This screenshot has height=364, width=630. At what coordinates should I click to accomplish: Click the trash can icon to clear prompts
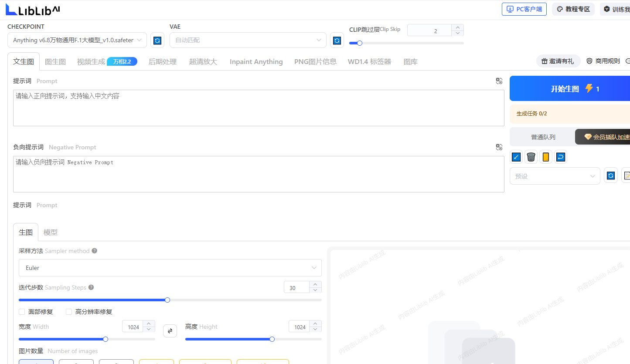coord(531,157)
